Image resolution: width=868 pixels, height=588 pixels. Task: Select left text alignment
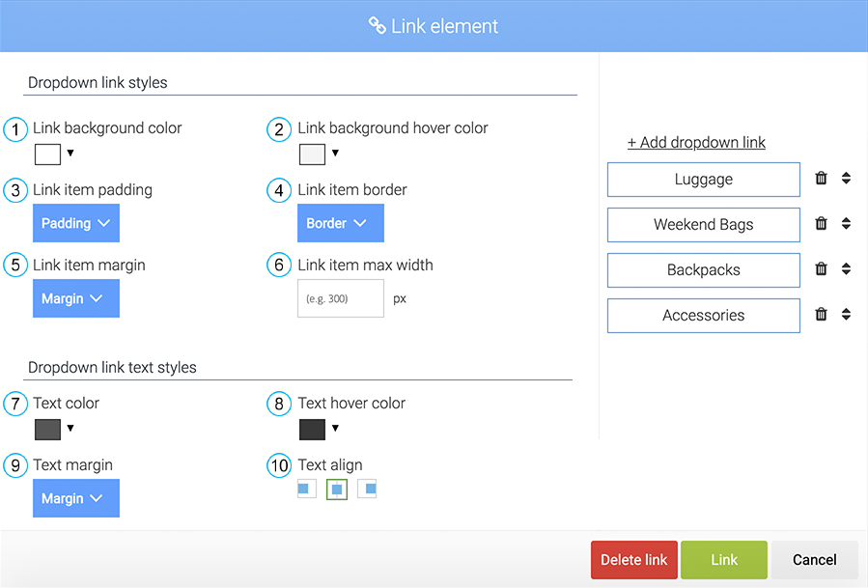pos(306,489)
